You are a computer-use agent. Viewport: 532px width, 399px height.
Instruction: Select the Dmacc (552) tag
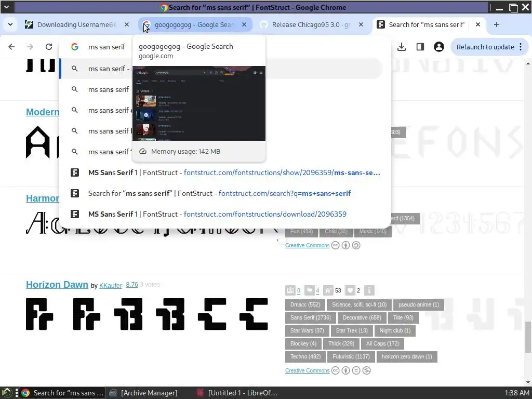point(305,304)
